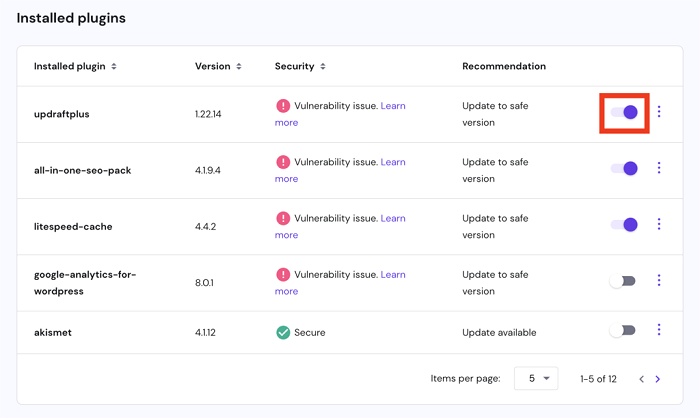Click Update to safe version for updraftplus
Image resolution: width=700 pixels, height=418 pixels.
[495, 114]
